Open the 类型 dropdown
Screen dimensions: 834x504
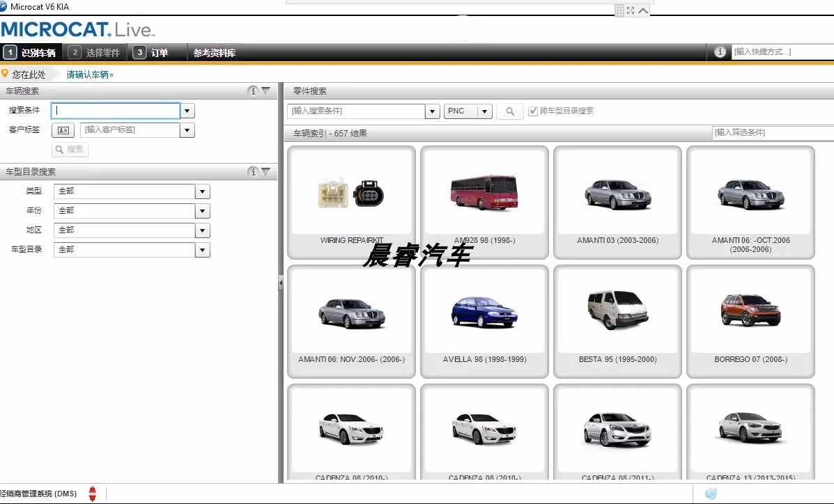tap(202, 191)
